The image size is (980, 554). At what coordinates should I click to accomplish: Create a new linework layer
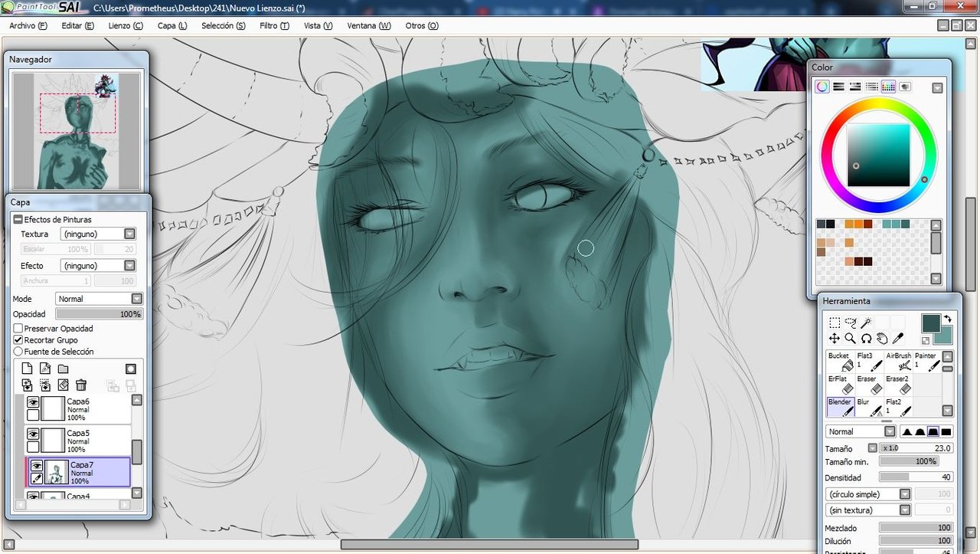point(45,369)
